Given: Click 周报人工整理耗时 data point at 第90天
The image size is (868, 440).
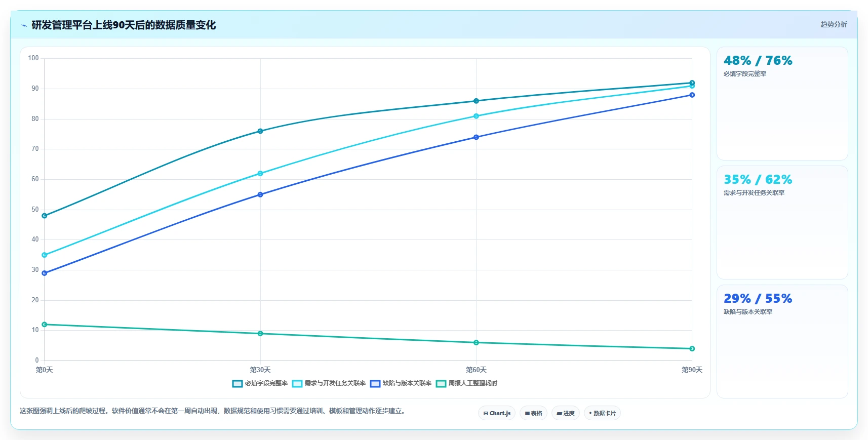Looking at the screenshot, I should (x=692, y=349).
